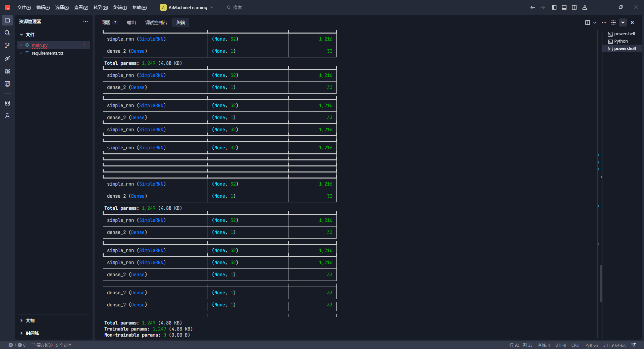Select the first powershell terminal
Screen dimensions: 644x349
622,34
